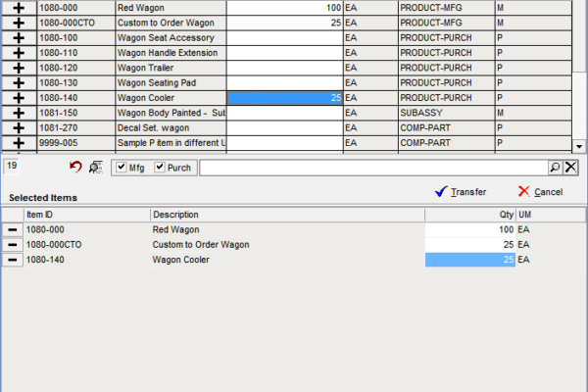
Task: Remove Red Wagon with minus icon
Action: pos(13,229)
